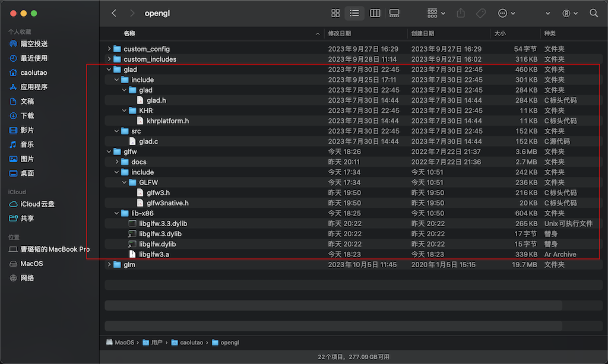The height and width of the screenshot is (364, 608).
Task: Open Recents (最近使用) in sidebar
Action: (28, 58)
